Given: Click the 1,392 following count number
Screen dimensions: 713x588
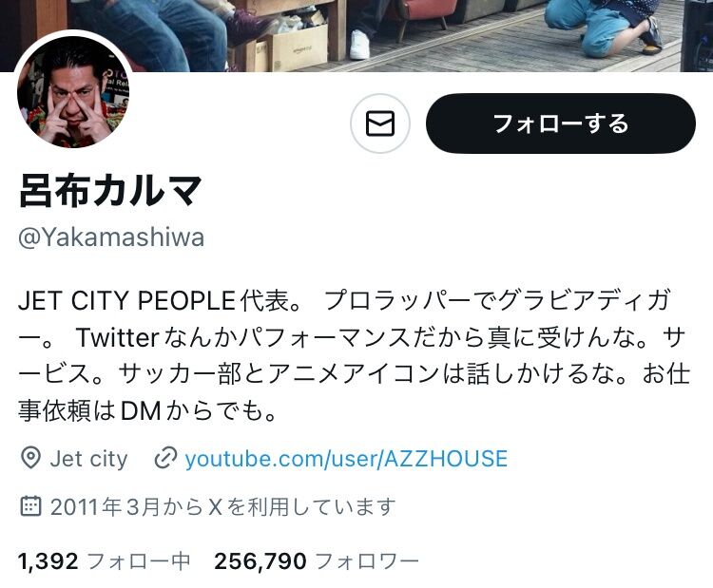Looking at the screenshot, I should (48, 561).
